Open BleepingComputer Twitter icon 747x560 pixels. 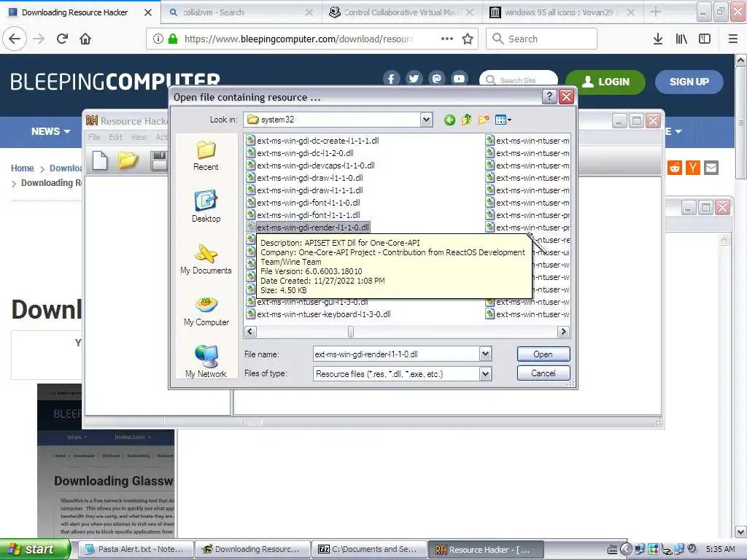(x=414, y=79)
